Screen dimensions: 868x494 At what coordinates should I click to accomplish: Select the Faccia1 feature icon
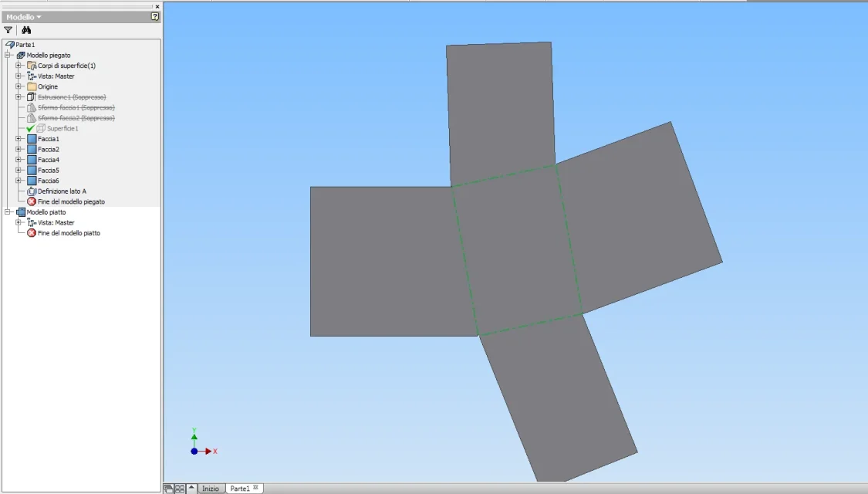[x=32, y=139]
